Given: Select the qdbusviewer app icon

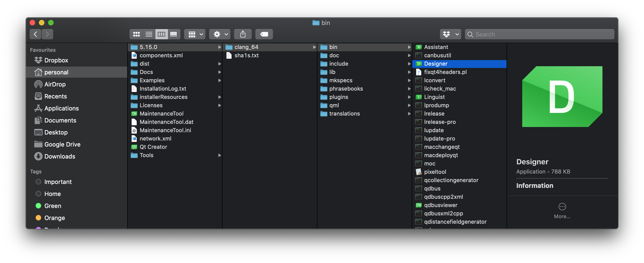Looking at the screenshot, I should coord(418,205).
